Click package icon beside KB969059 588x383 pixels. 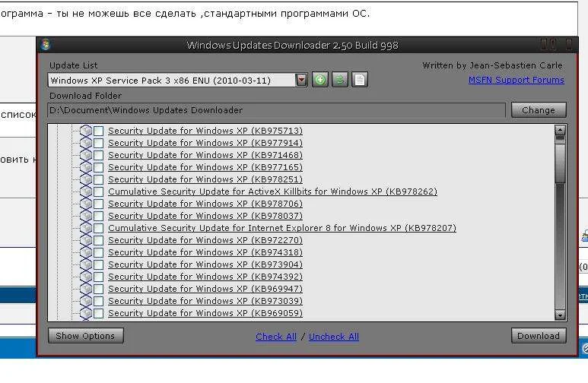(x=86, y=313)
